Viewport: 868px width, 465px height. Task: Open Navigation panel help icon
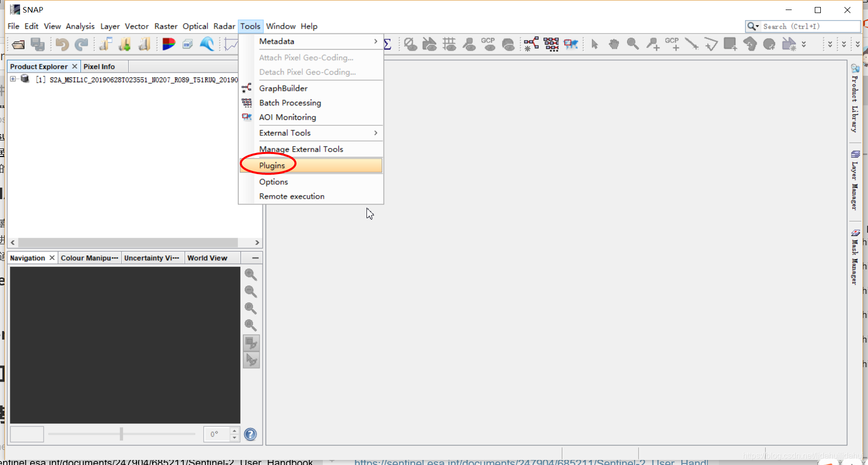point(250,434)
